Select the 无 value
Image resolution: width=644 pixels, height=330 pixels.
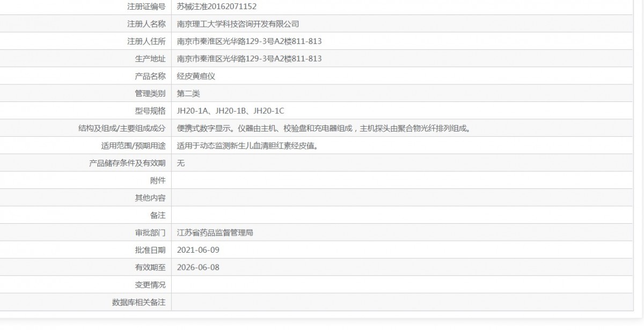(181, 163)
